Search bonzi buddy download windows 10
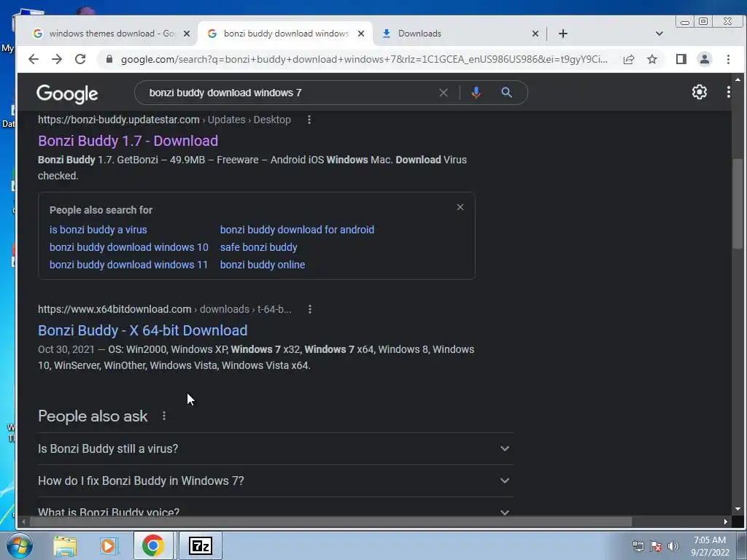The height and width of the screenshot is (560, 747). pos(128,247)
